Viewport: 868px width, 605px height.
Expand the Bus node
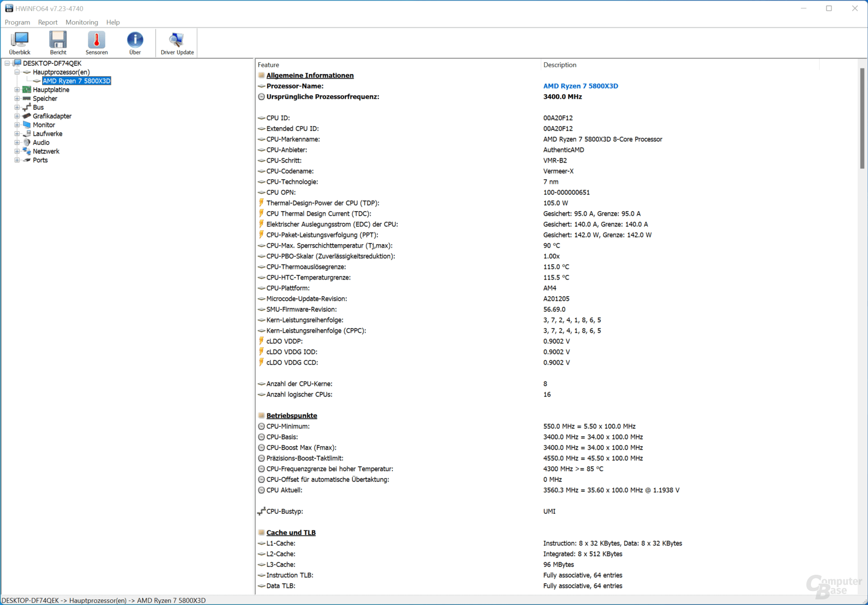(17, 107)
